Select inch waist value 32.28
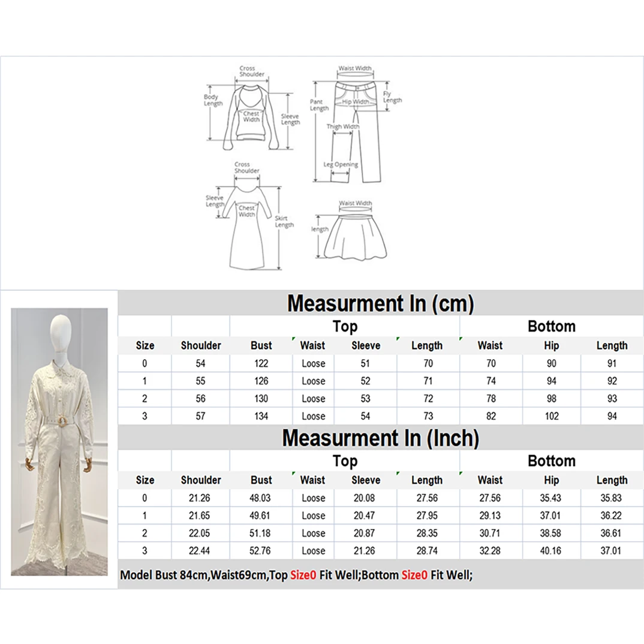Image resolution: width=644 pixels, height=644 pixels. tap(490, 551)
